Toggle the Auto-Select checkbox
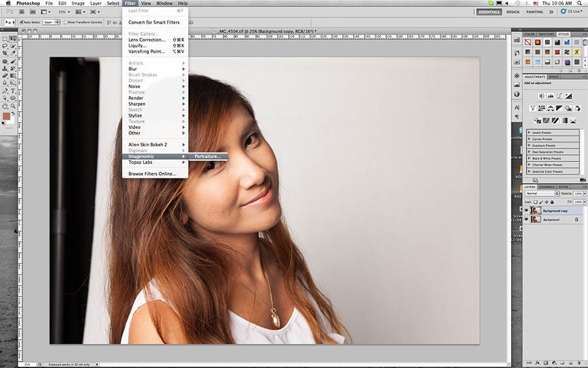 [x=22, y=22]
